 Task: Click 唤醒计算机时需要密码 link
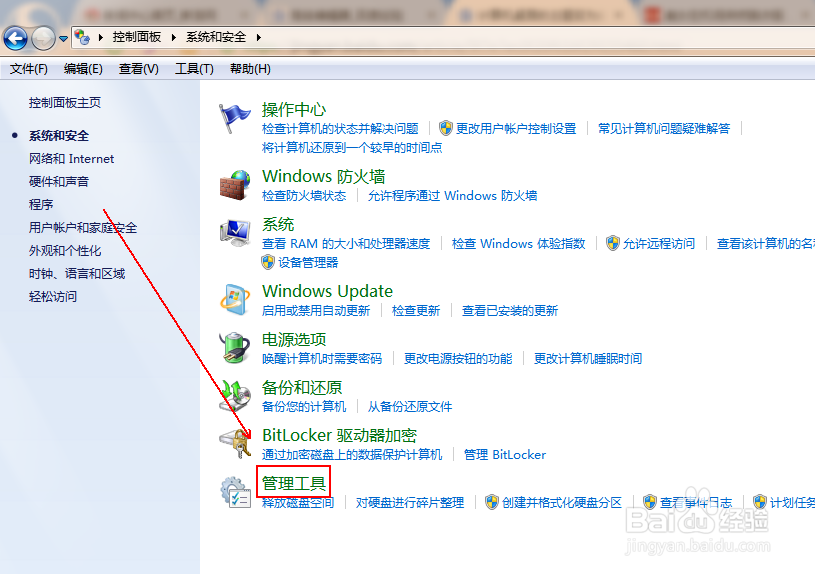pyautogui.click(x=322, y=359)
